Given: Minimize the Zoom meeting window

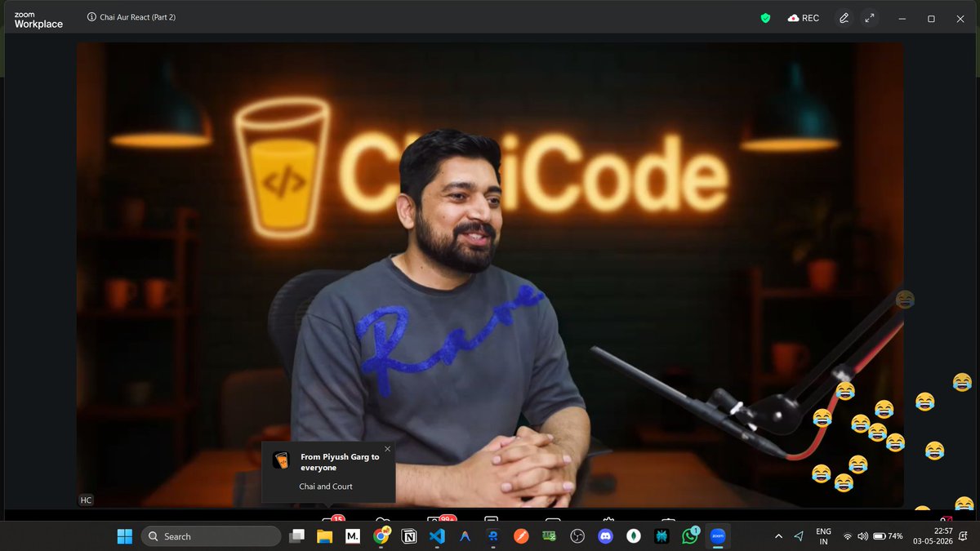Looking at the screenshot, I should (902, 18).
